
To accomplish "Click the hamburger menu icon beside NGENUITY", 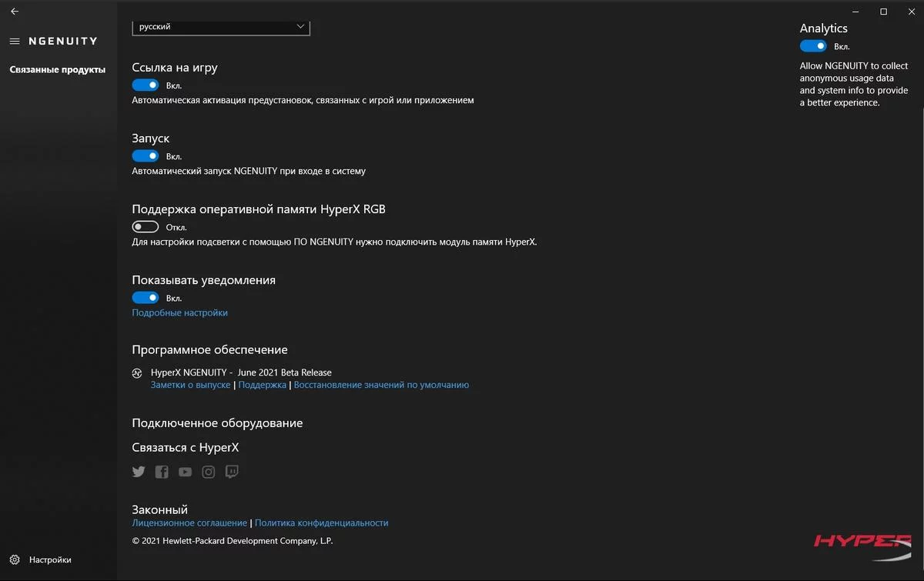I will 15,41.
